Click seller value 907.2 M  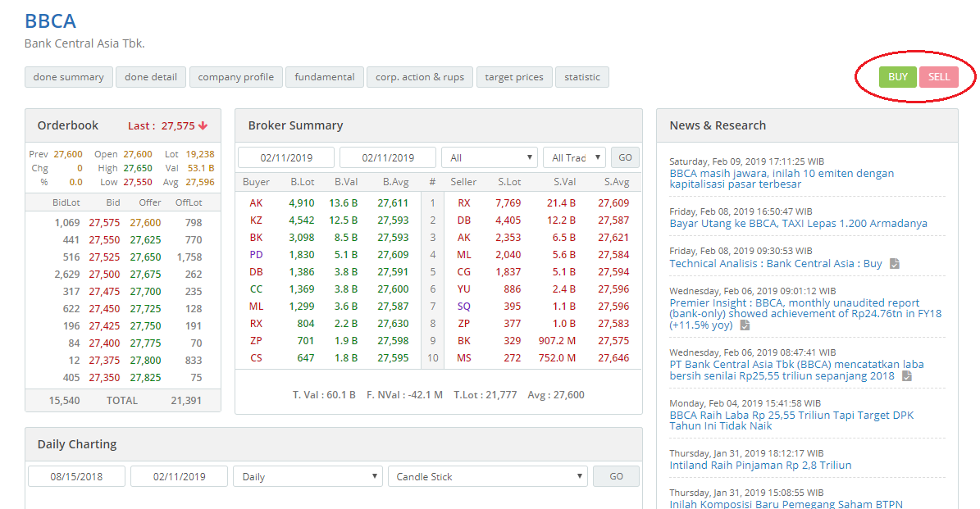tap(557, 340)
